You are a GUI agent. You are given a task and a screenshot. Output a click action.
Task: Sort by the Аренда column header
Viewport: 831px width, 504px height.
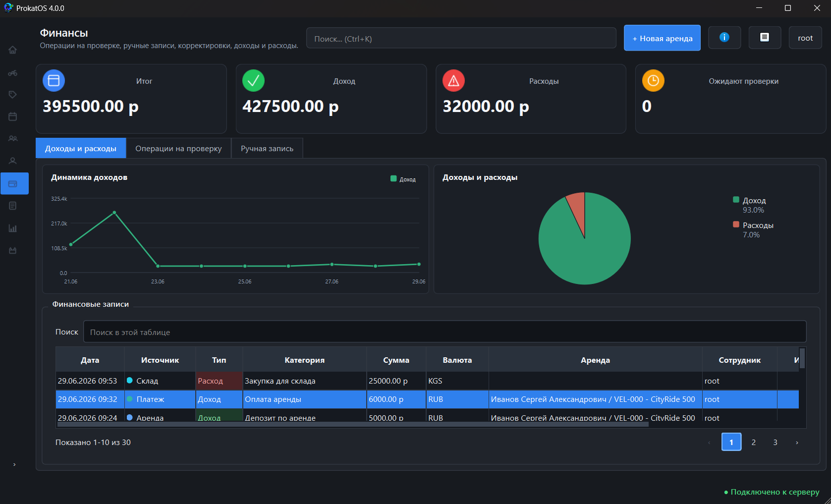tap(596, 360)
